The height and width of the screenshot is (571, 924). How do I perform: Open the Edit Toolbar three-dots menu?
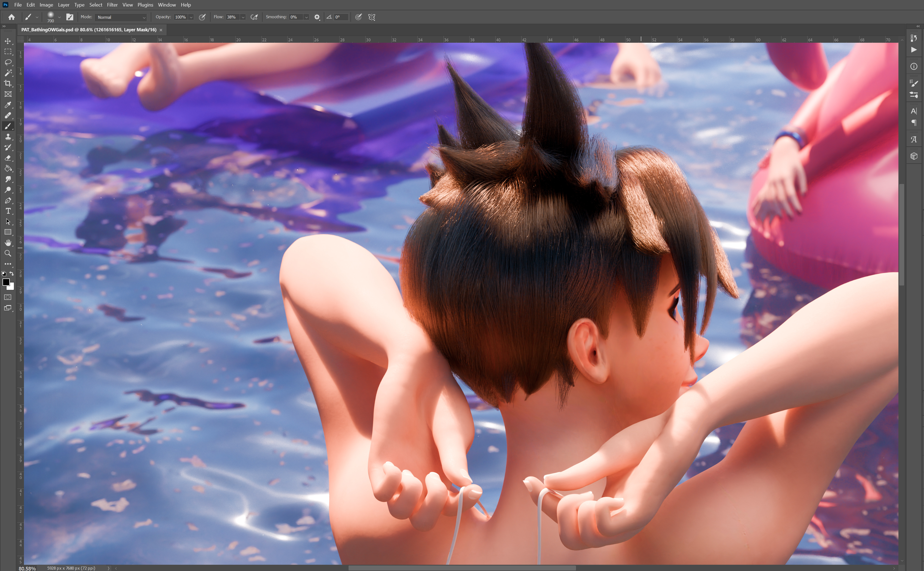click(8, 264)
